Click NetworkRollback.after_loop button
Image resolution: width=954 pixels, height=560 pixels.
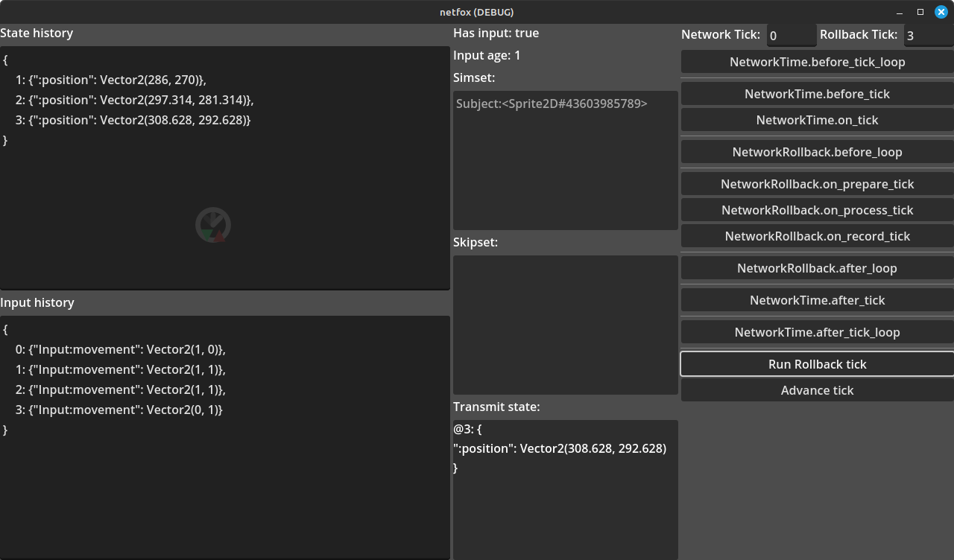(x=817, y=268)
